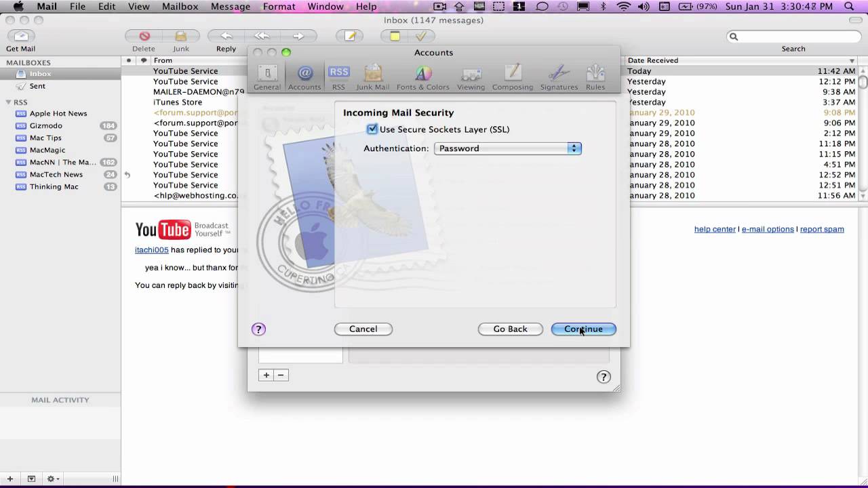
Task: Click the Bluetooth menu bar icon
Action: 604,7
